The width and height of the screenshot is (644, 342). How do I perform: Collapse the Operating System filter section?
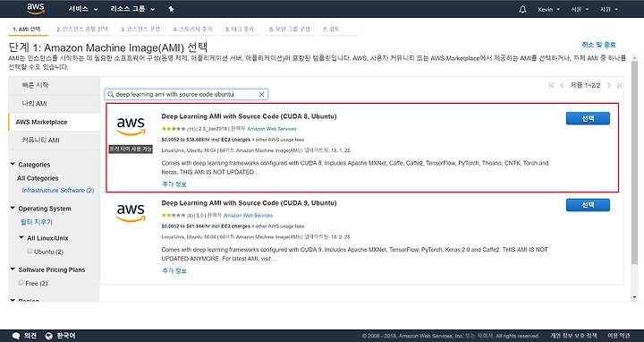click(x=13, y=209)
